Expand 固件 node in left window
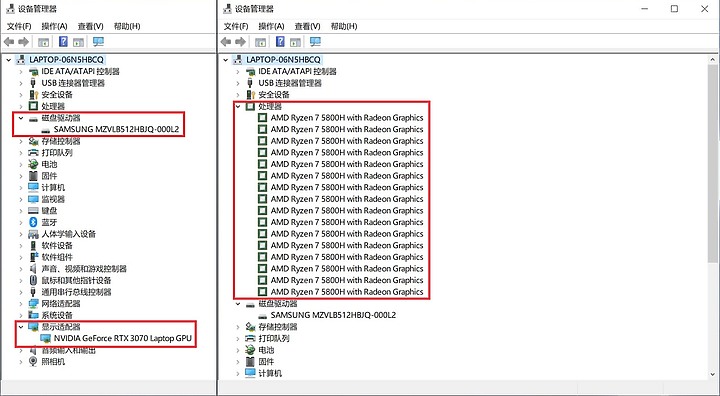Image resolution: width=720 pixels, height=396 pixels. [21, 176]
